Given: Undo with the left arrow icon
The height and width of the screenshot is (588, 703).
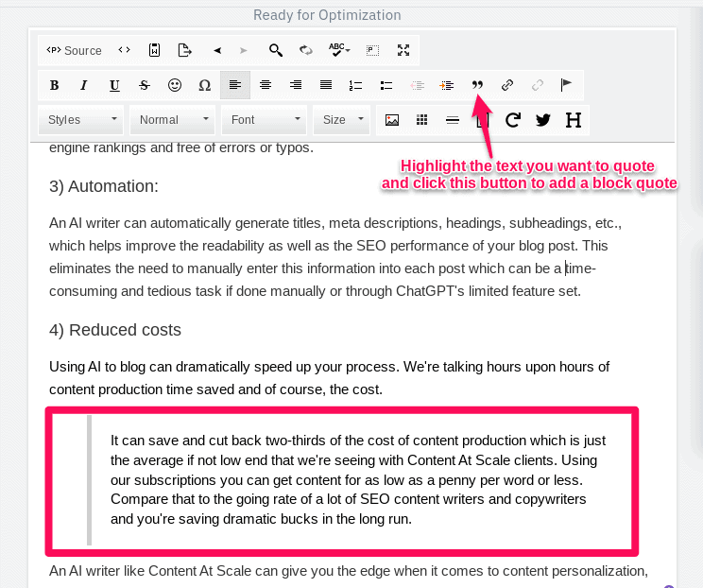Looking at the screenshot, I should coord(217,50).
